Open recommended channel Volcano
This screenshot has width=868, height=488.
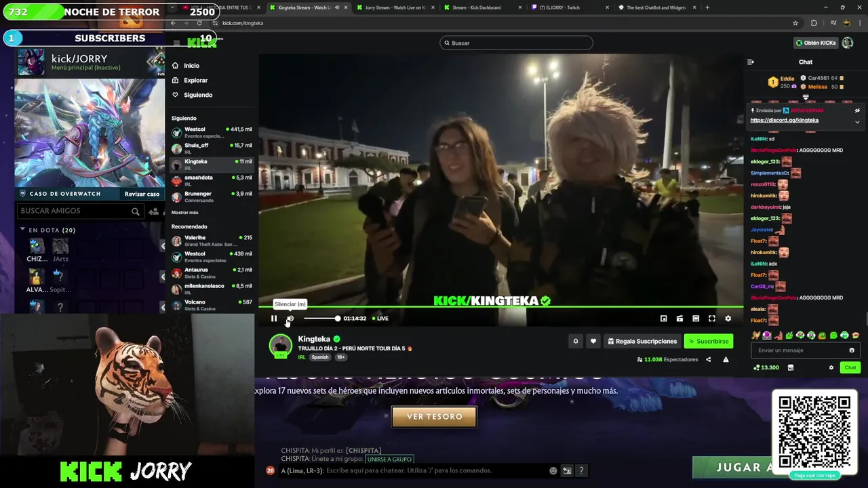click(x=212, y=305)
